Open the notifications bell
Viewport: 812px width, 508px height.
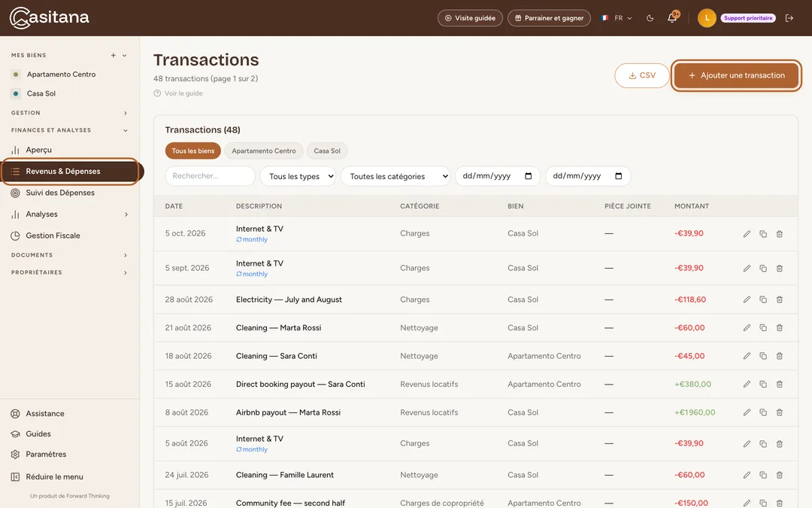click(x=672, y=17)
